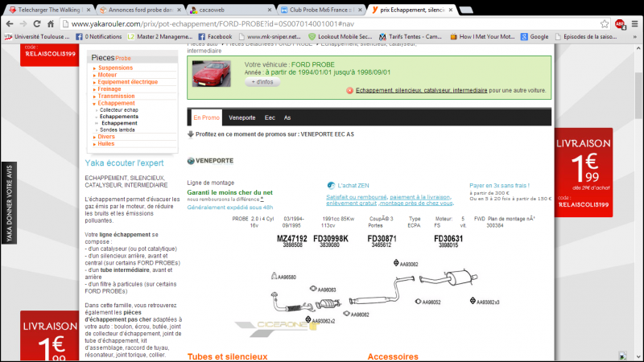Switch to the Club Probe Mx6 France tab

320,10
